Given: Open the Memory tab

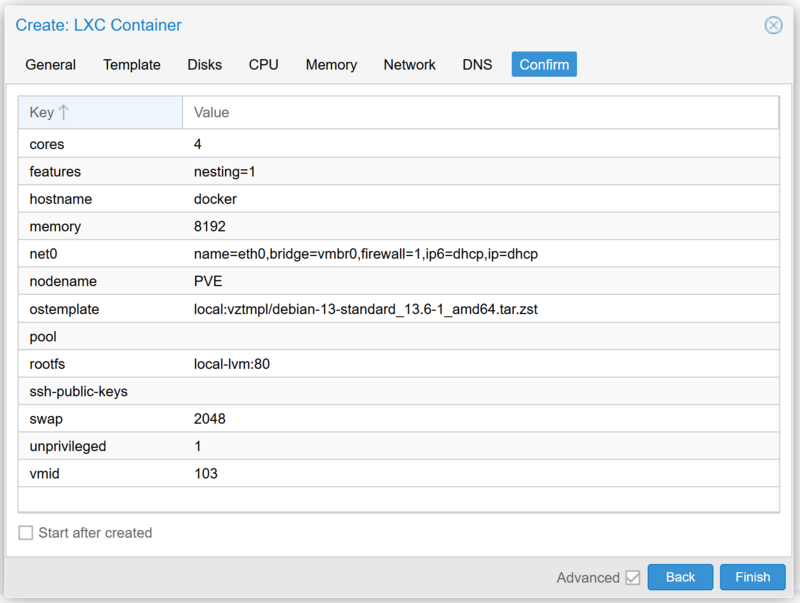Looking at the screenshot, I should (331, 65).
